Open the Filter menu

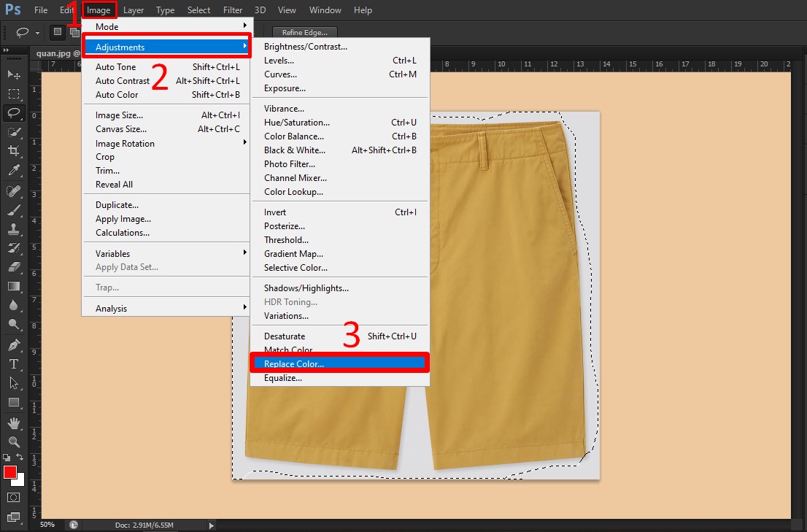(x=233, y=9)
